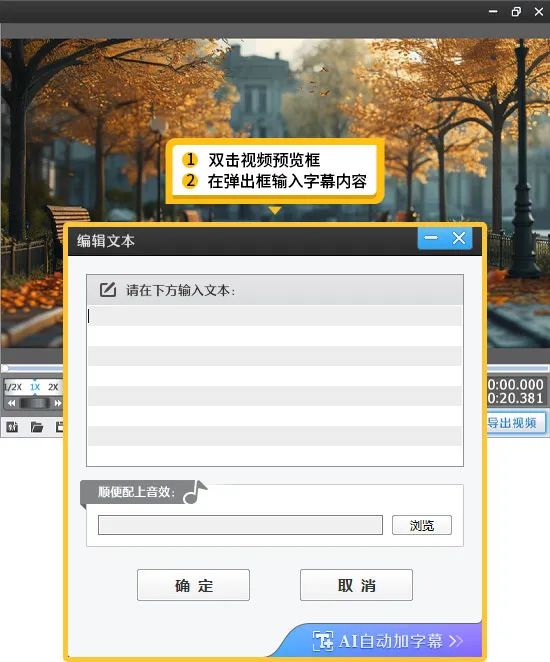Click the new project icon in bottom toolbar
Image resolution: width=550 pixels, height=662 pixels.
coord(12,427)
